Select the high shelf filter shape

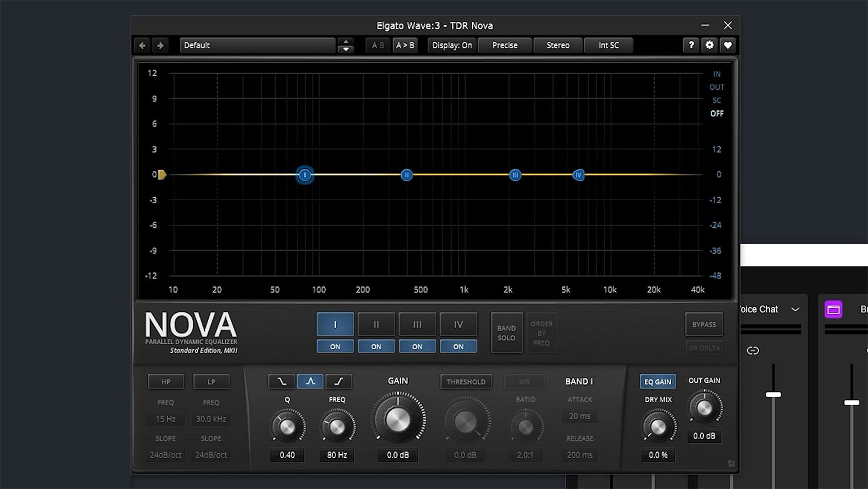(x=338, y=382)
